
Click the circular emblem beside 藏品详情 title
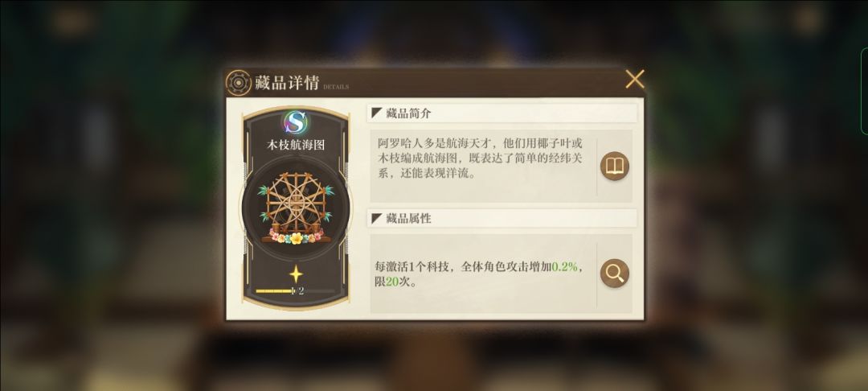pos(239,83)
